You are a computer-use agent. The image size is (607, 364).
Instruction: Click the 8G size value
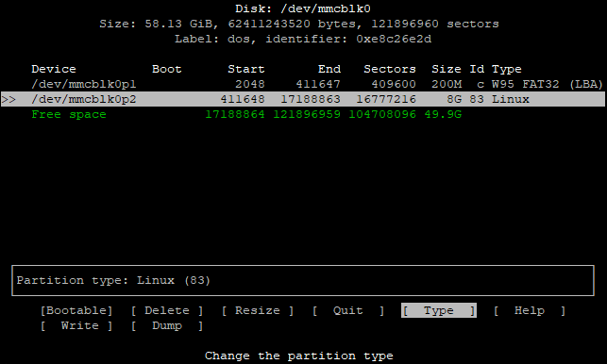click(454, 99)
